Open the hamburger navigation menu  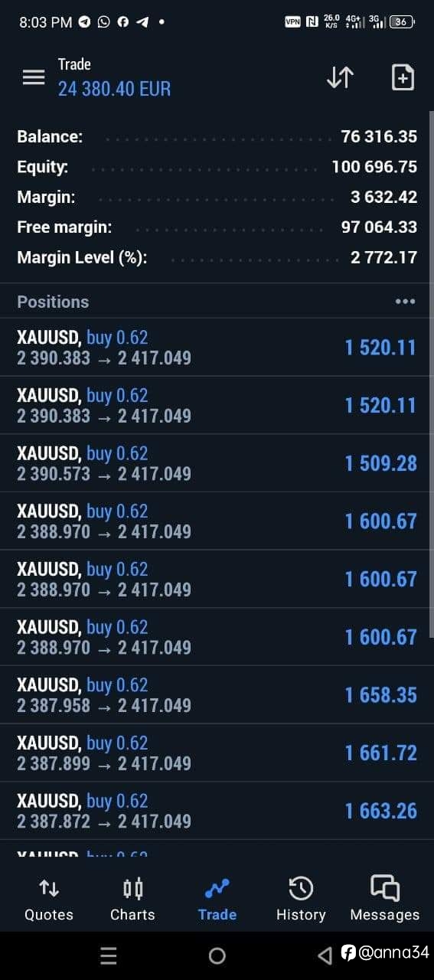coord(34,77)
